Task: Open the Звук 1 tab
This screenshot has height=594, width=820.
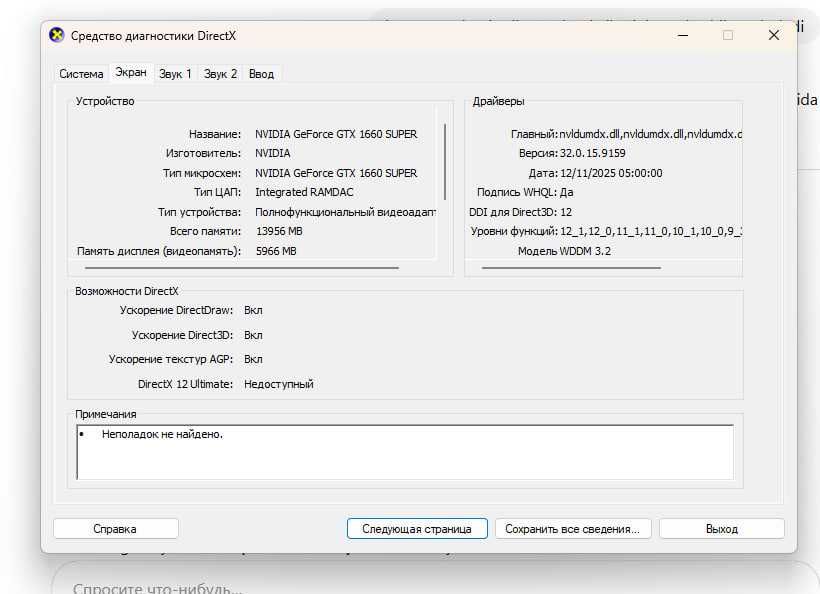Action: (175, 74)
